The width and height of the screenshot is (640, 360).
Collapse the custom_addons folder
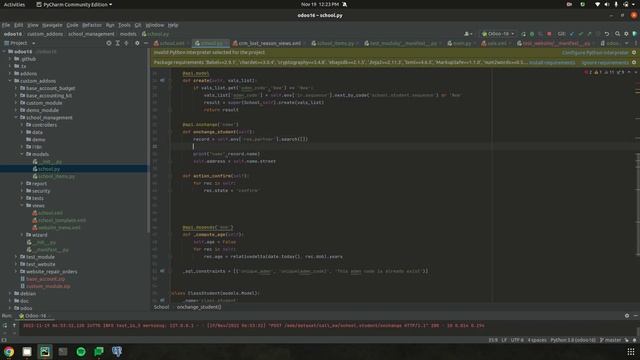tap(10, 81)
